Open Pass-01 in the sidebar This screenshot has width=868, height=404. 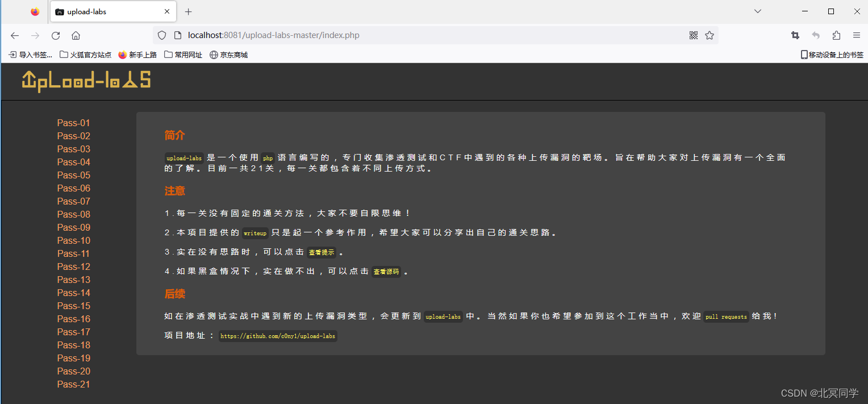point(74,123)
